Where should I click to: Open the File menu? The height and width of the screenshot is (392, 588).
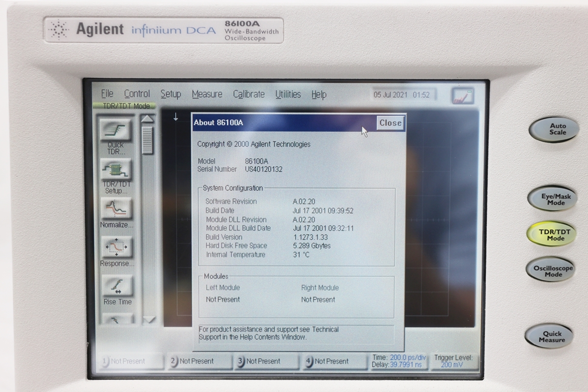tap(107, 94)
